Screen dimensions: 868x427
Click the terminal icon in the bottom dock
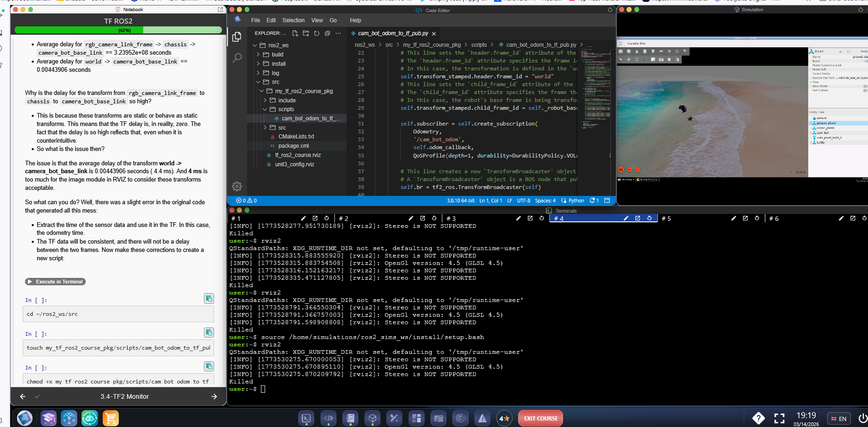[306, 418]
